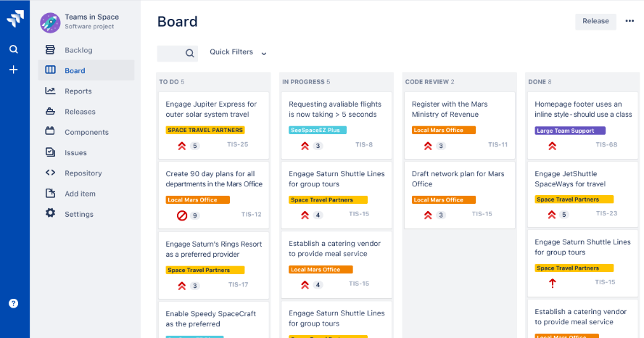The height and width of the screenshot is (338, 644).
Task: Click the Jira logo in the top-left
Action: pos(15,20)
